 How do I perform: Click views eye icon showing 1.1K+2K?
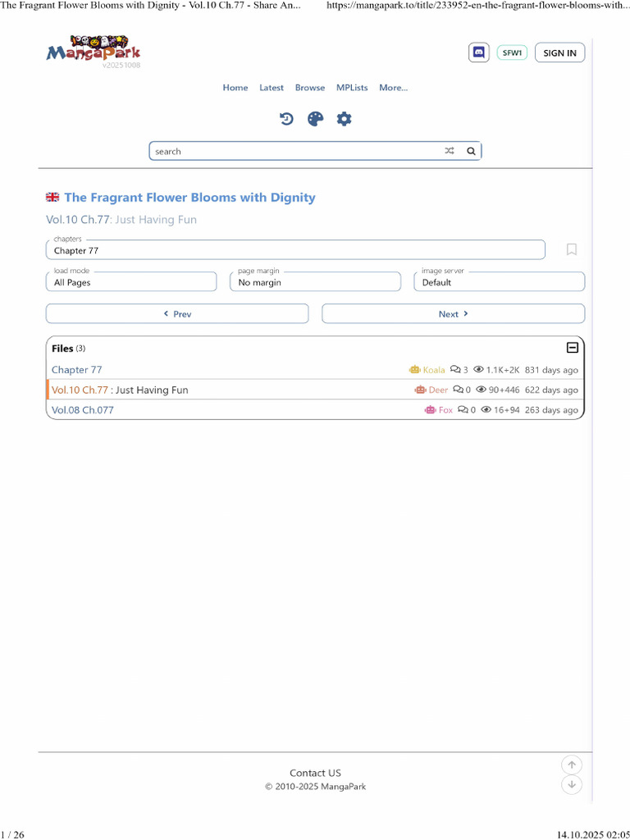(479, 370)
